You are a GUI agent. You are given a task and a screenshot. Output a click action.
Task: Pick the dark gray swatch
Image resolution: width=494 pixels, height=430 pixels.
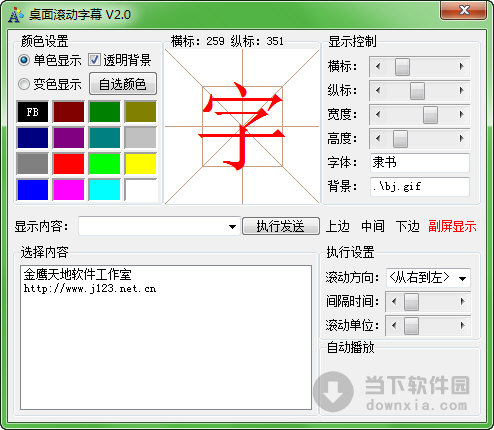(32, 164)
